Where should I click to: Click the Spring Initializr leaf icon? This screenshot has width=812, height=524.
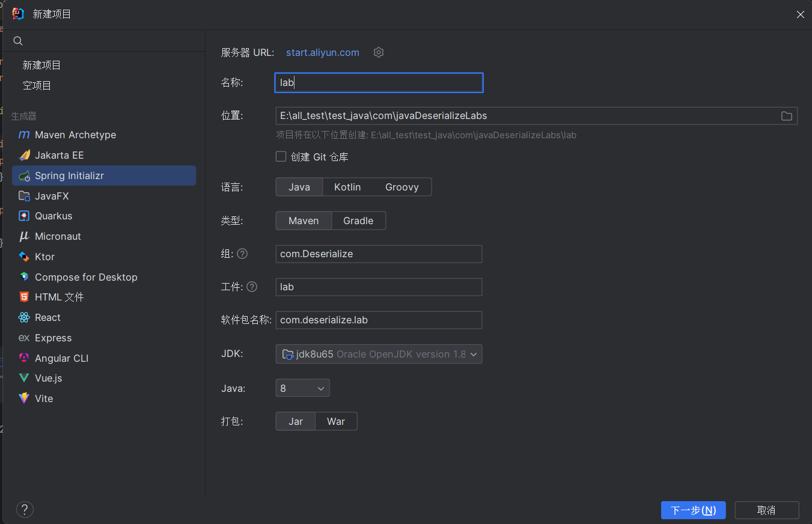24,175
